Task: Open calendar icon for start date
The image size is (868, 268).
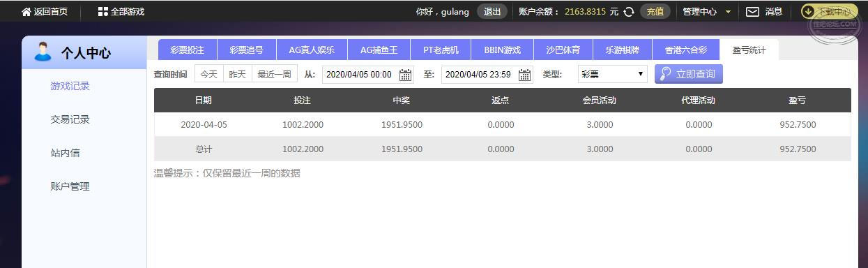Action: click(x=405, y=75)
